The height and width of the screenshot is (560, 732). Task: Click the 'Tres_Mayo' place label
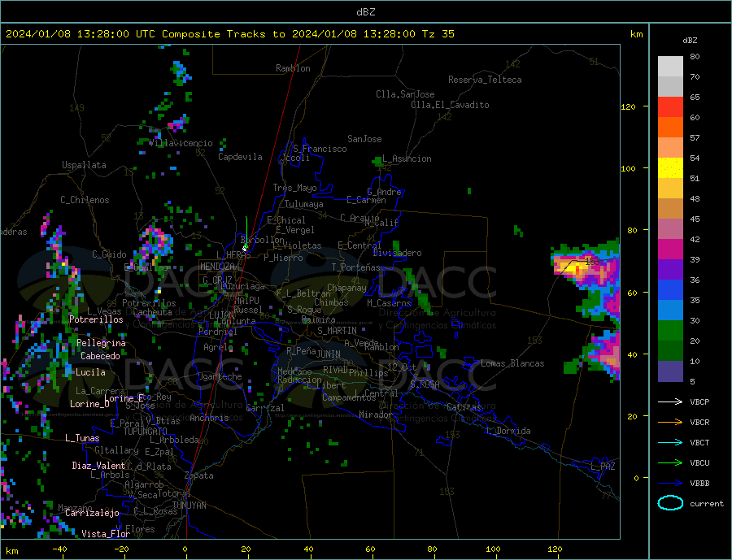click(295, 188)
